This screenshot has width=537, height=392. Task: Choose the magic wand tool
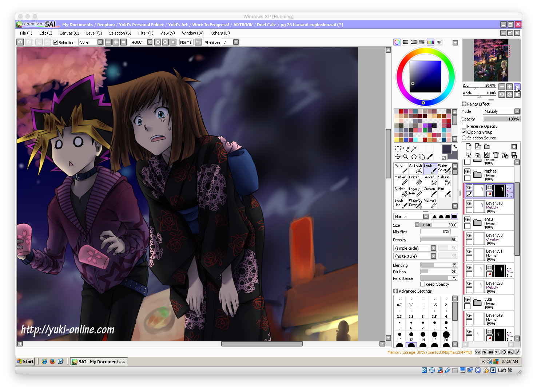click(414, 149)
